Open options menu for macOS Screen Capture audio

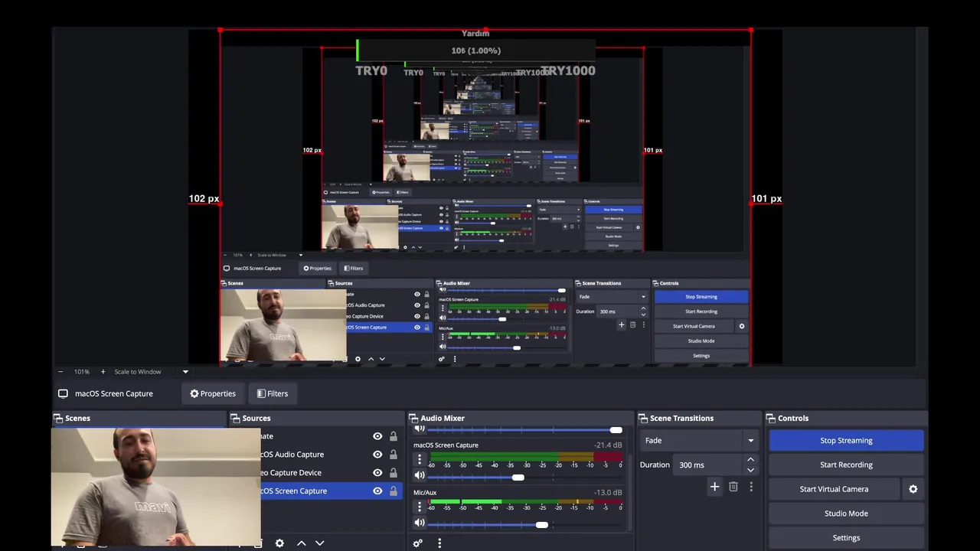(x=419, y=460)
